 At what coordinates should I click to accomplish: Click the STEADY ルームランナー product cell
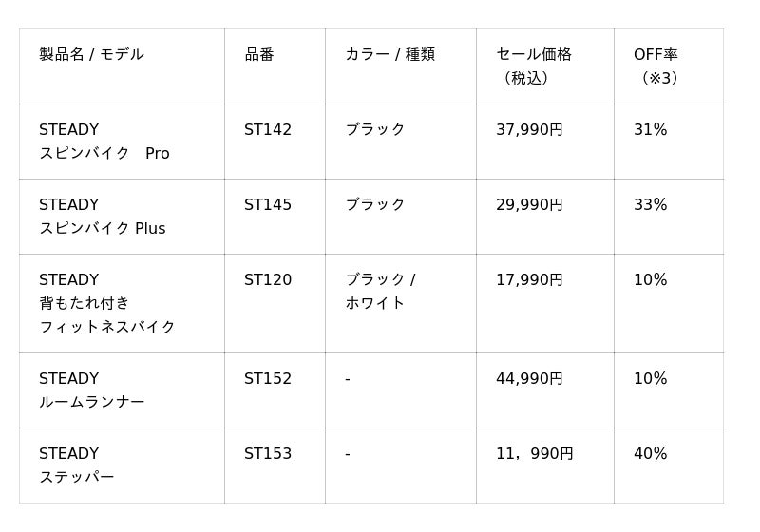(92, 390)
